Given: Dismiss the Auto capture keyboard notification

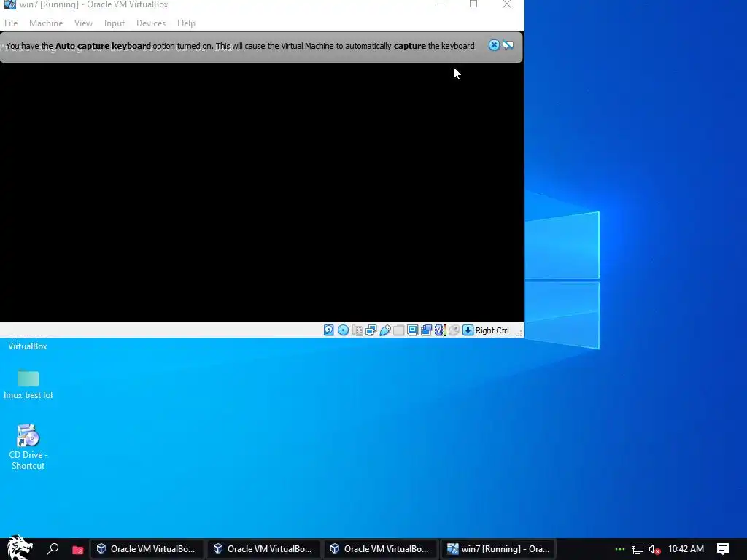Looking at the screenshot, I should (x=494, y=44).
